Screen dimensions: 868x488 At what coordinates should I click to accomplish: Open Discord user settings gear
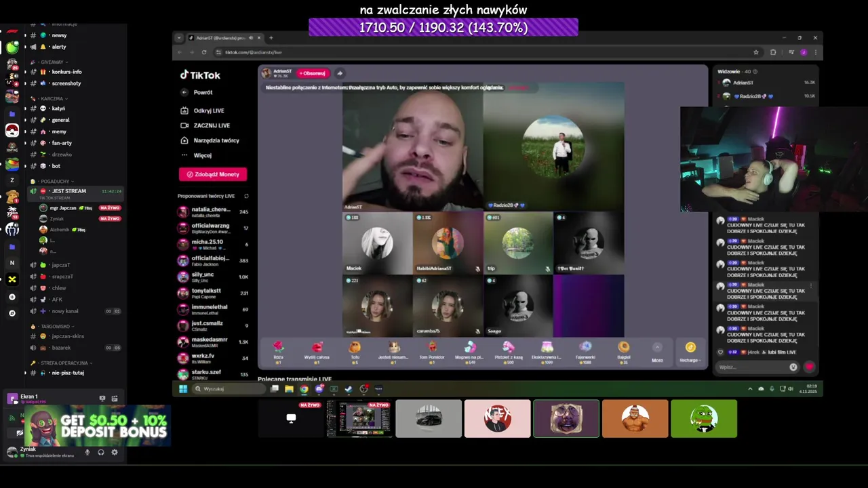pyautogui.click(x=115, y=452)
